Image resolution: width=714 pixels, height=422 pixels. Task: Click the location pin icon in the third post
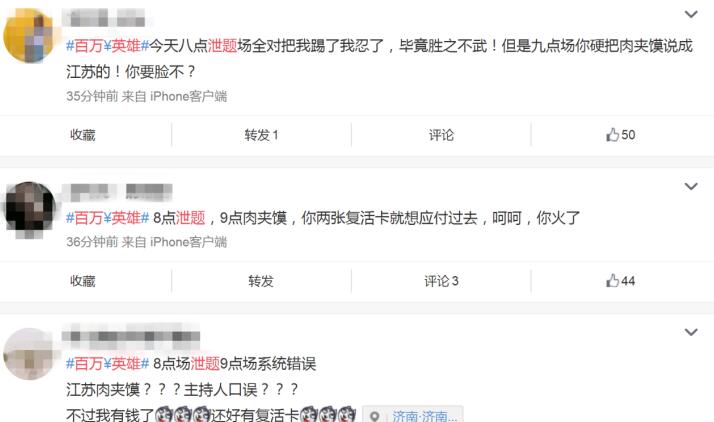pos(375,416)
